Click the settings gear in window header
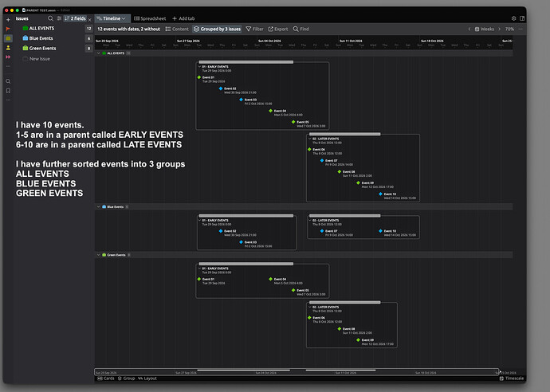Screen dimensions: 550x392 click(513, 18)
